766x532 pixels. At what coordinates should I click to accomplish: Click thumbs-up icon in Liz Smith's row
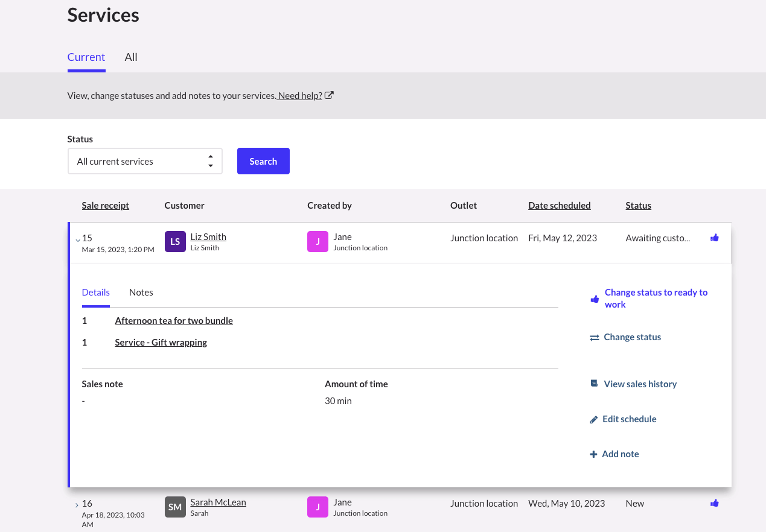point(714,238)
